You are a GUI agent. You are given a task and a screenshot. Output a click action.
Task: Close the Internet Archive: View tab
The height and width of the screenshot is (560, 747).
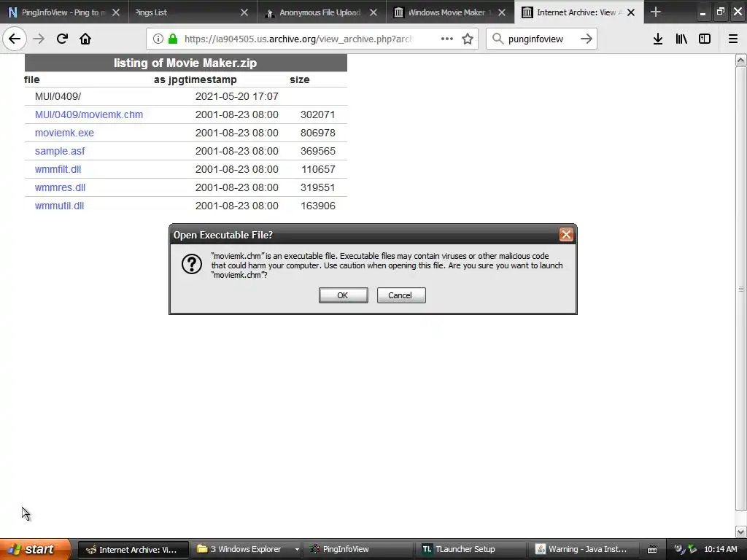click(631, 12)
